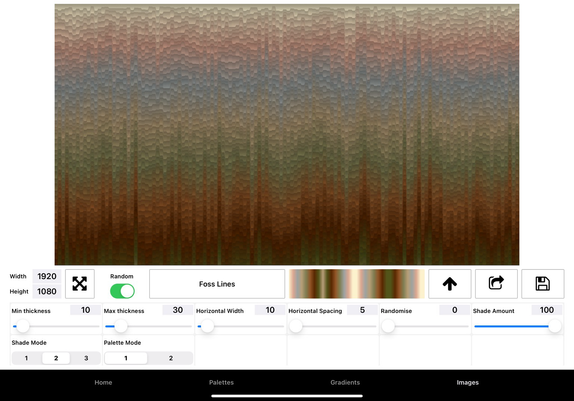Go to the Home tab
Viewport: 574px width, 401px height.
pyautogui.click(x=103, y=382)
